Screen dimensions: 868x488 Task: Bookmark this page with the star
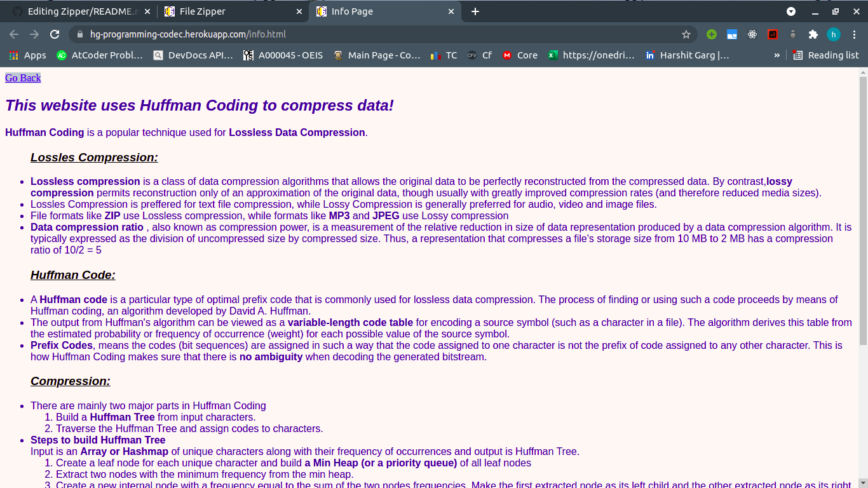tap(686, 34)
